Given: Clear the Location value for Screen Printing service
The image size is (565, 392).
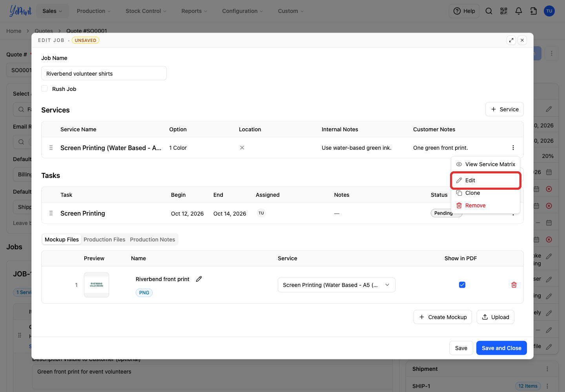Looking at the screenshot, I should click(242, 148).
